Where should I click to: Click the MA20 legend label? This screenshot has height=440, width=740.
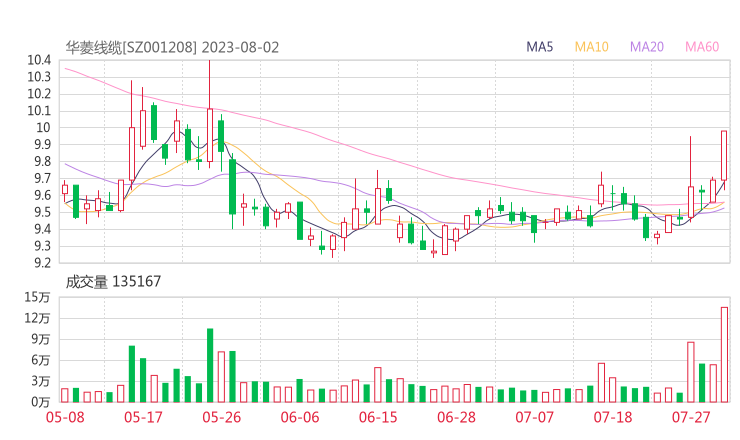point(647,47)
